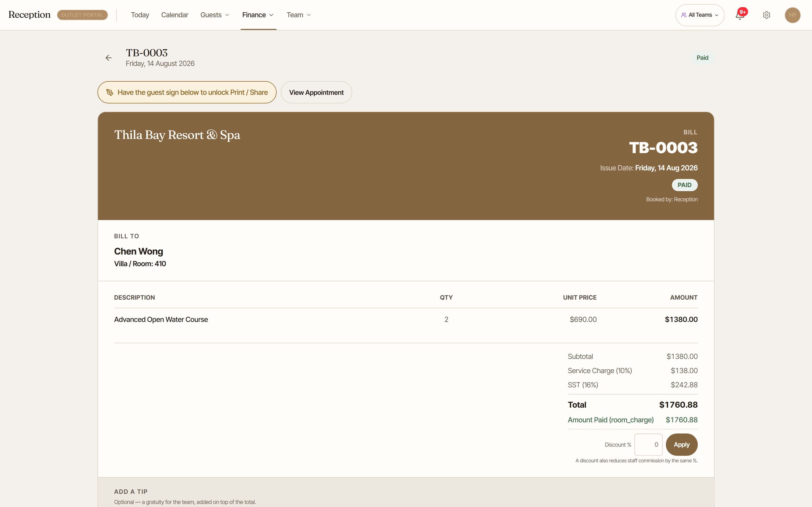Click the Reception logo
This screenshot has width=812, height=507.
(29, 15)
